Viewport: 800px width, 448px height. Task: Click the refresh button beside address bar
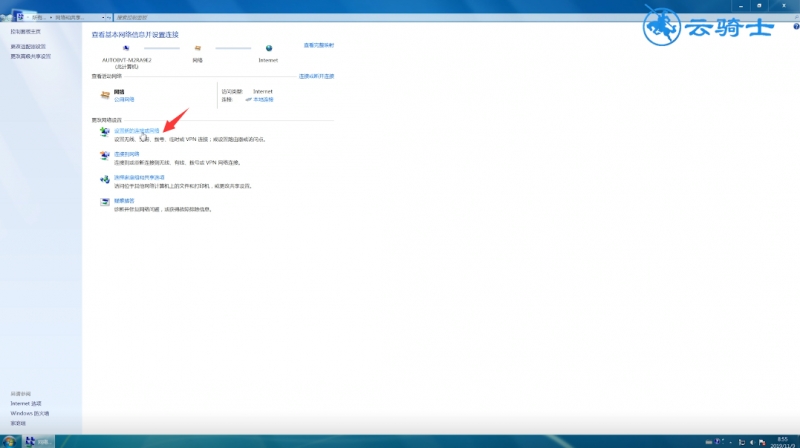tap(109, 17)
